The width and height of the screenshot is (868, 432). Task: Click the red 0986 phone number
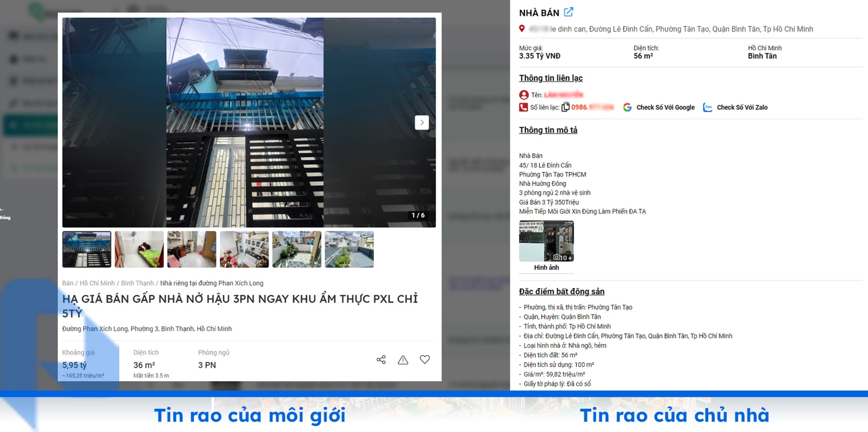point(592,107)
